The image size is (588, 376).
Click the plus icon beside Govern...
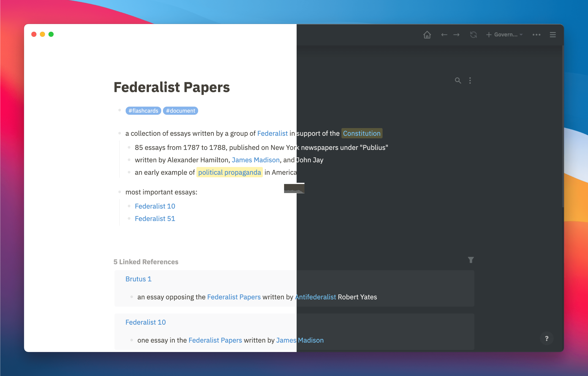[x=489, y=35]
